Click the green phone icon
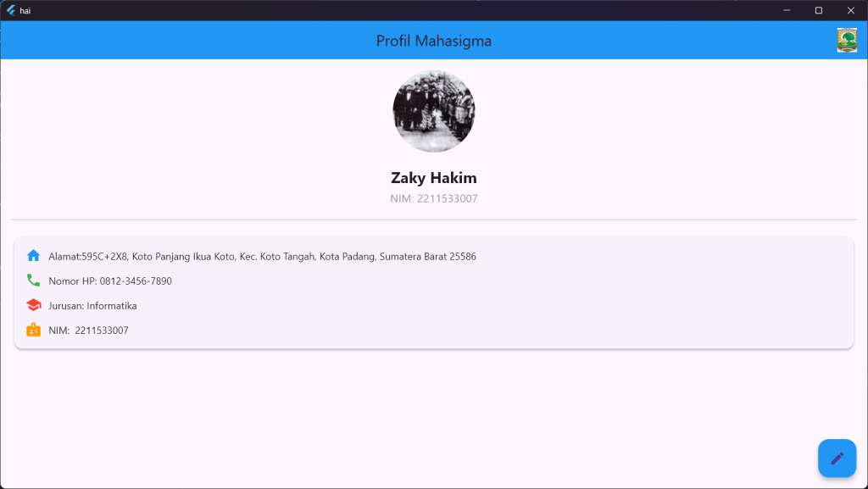The height and width of the screenshot is (489, 868). (34, 281)
